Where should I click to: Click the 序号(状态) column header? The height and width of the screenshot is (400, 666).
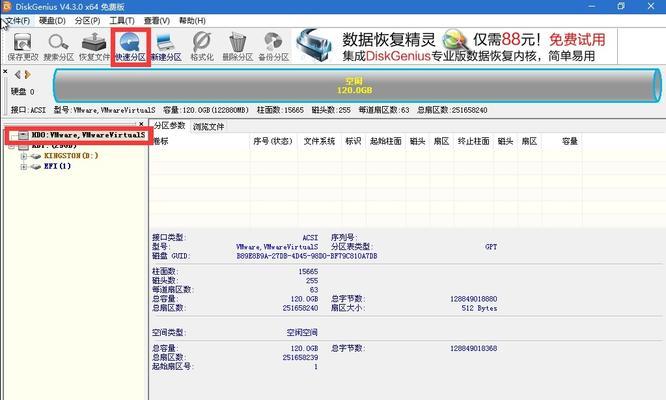click(x=273, y=141)
